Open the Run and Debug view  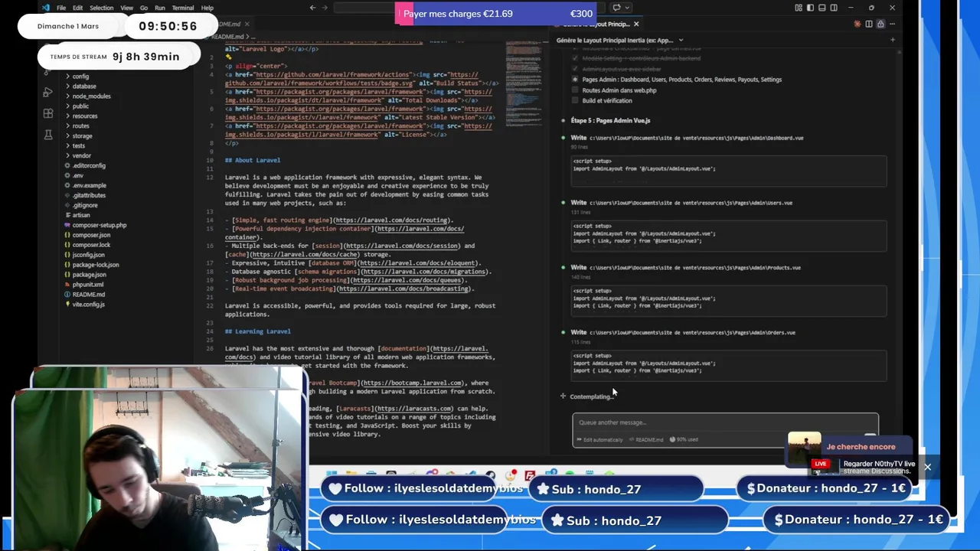coord(47,93)
